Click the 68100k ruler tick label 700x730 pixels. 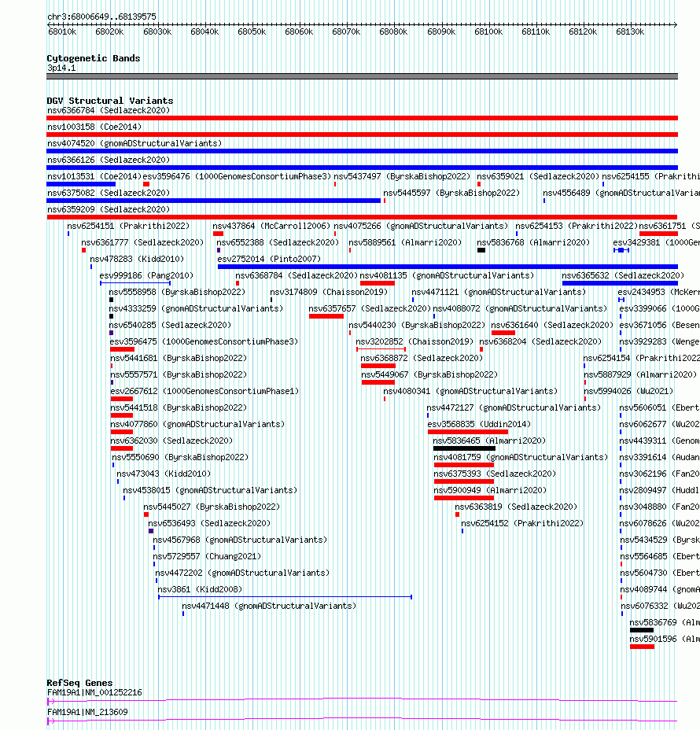488,31
